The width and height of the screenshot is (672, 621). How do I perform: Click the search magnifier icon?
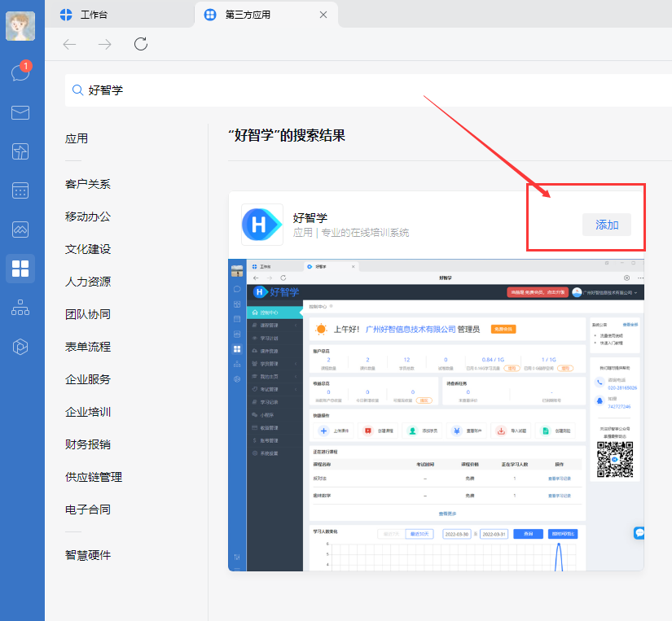coord(77,90)
